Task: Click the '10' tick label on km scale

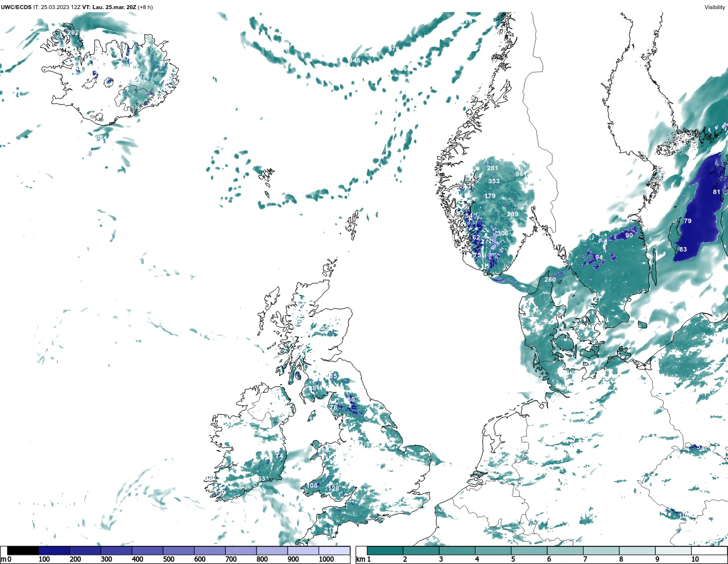Action: pos(695,559)
